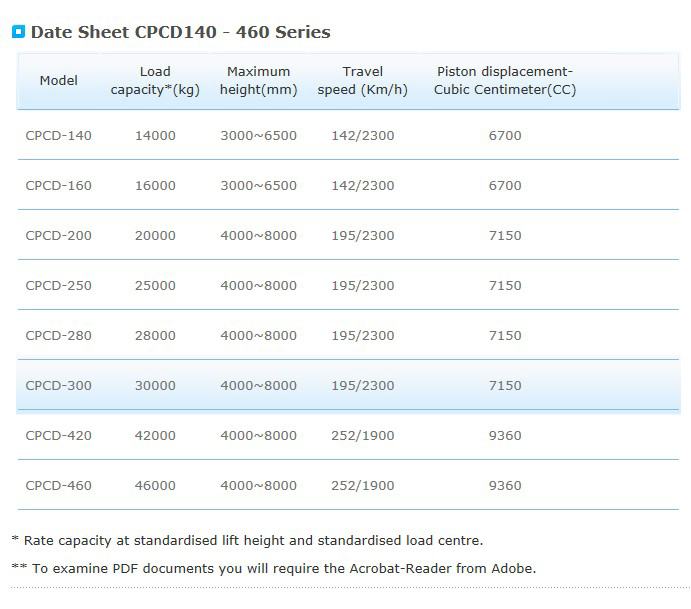Click 252/1900 in the CPCD-420 row
Image resolution: width=691 pixels, height=609 pixels.
363,435
